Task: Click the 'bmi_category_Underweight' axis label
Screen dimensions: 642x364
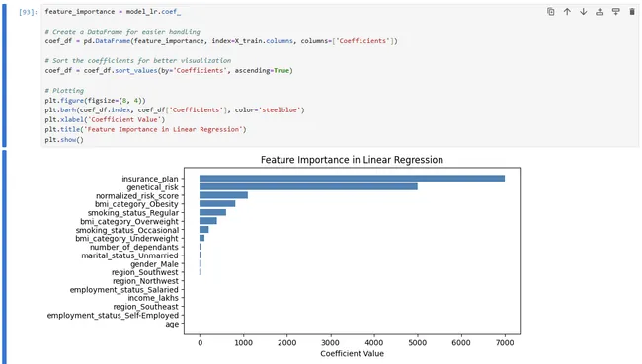Action: (x=127, y=238)
